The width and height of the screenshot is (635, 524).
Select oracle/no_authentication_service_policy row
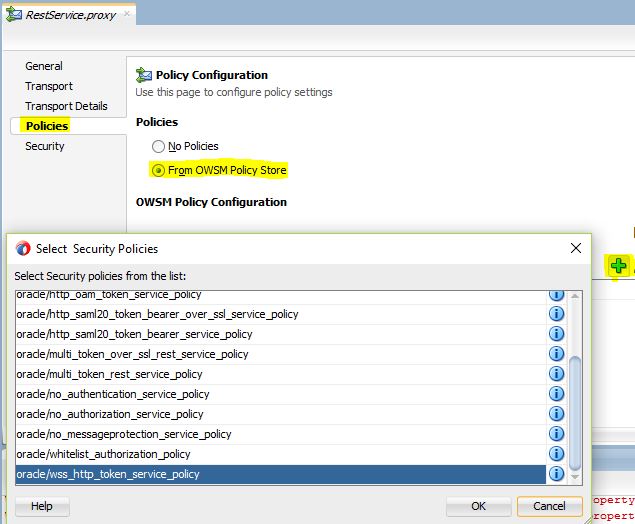pyautogui.click(x=281, y=394)
